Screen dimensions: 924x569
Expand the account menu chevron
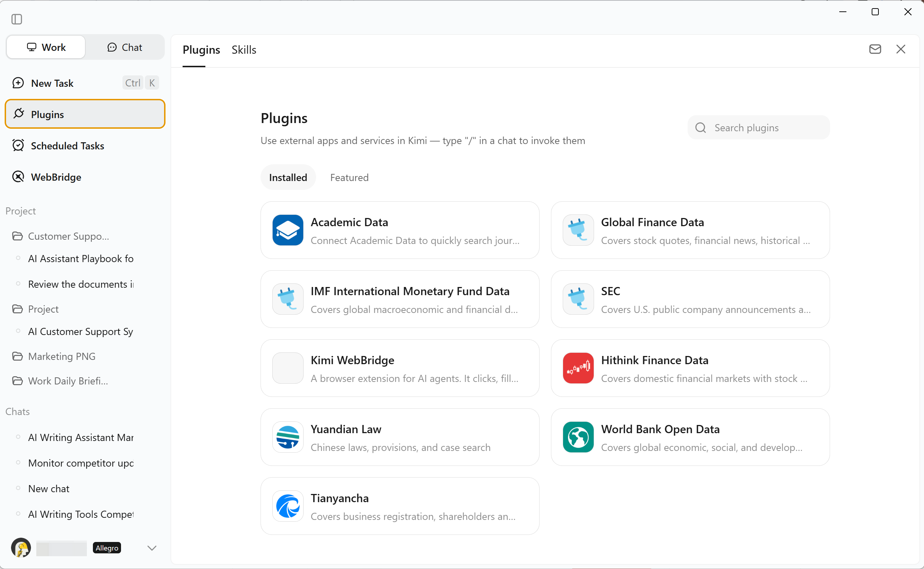pyautogui.click(x=152, y=548)
